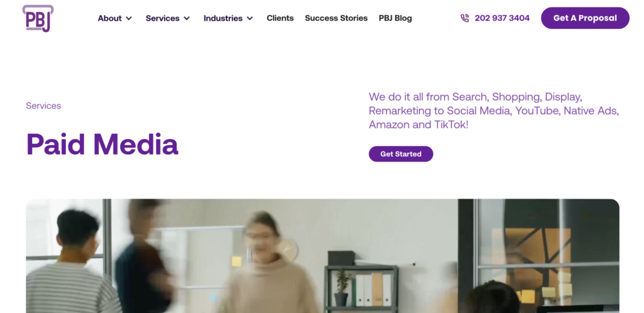Click the phone handset icon
The height and width of the screenshot is (313, 644).
point(465,18)
